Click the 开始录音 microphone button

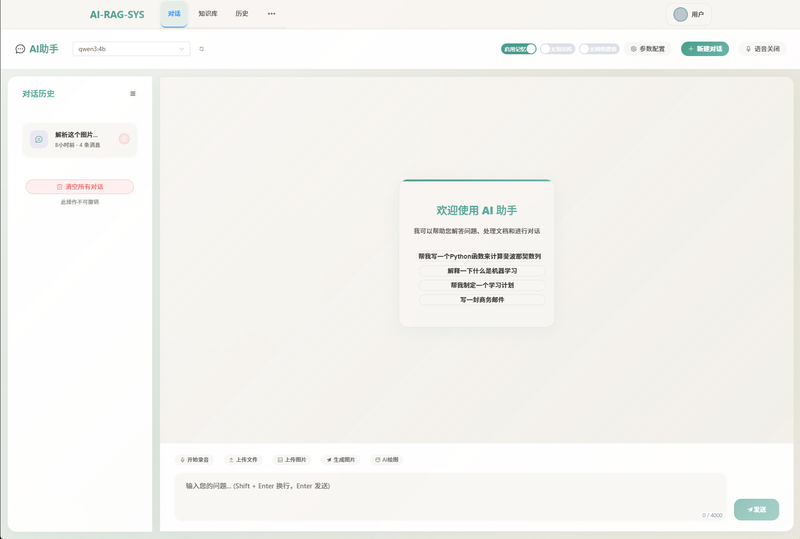click(195, 460)
